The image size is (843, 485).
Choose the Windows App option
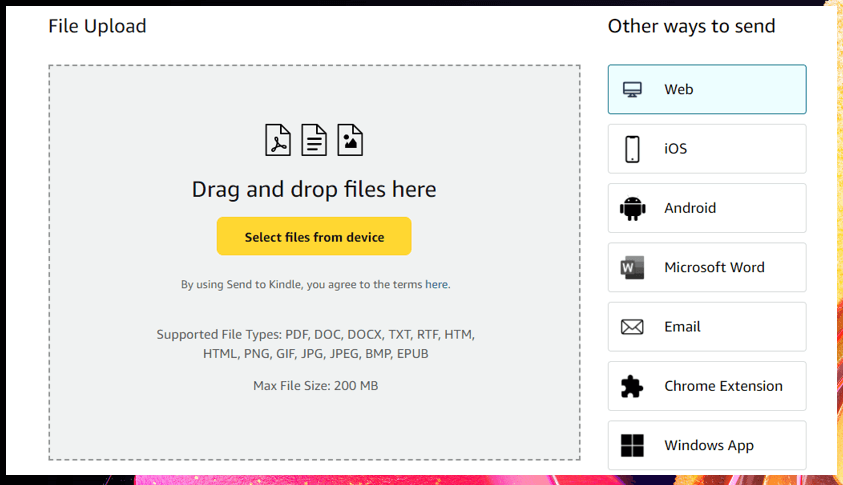pyautogui.click(x=707, y=445)
